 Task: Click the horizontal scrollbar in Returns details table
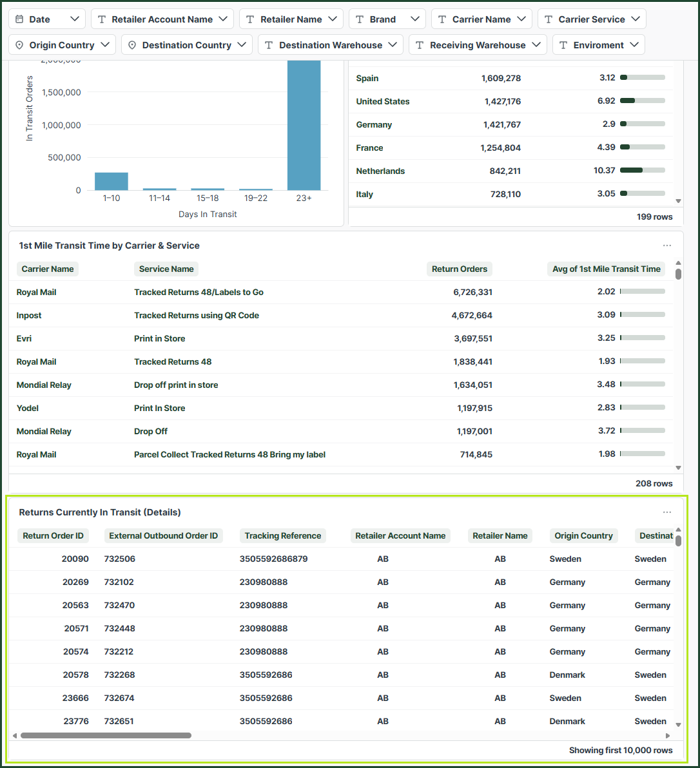[x=106, y=735]
